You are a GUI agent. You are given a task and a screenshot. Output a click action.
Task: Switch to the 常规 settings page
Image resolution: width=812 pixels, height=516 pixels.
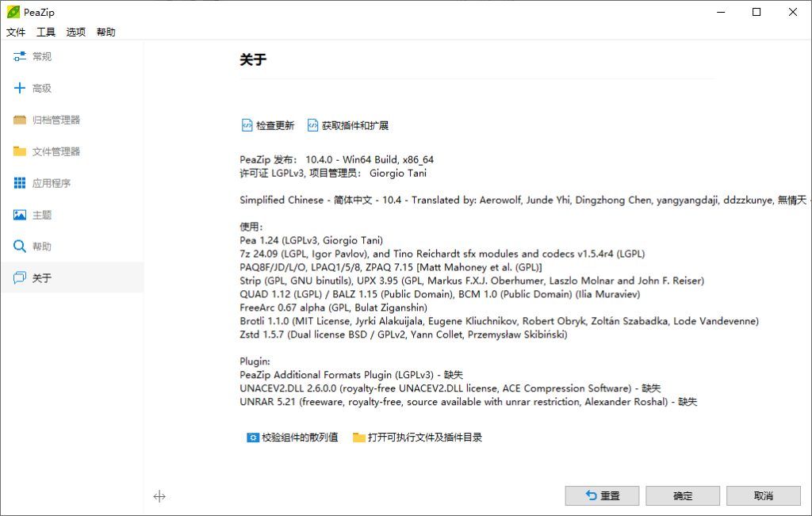coord(72,56)
